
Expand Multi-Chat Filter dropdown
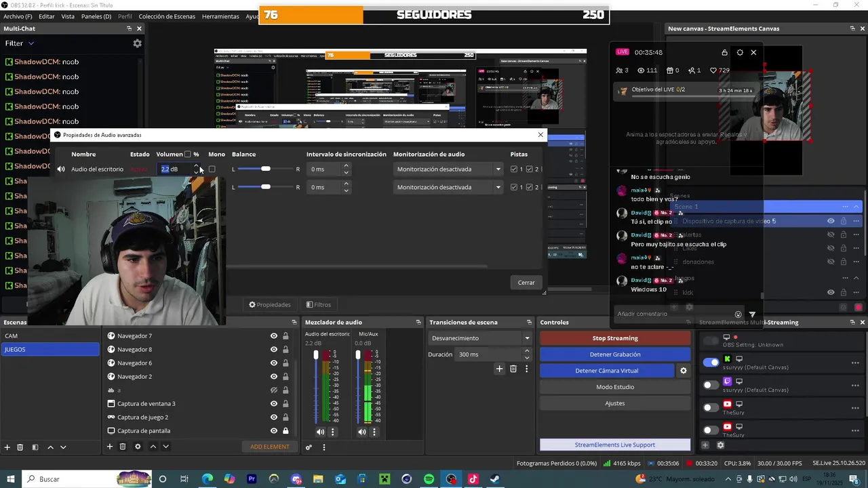(x=20, y=43)
